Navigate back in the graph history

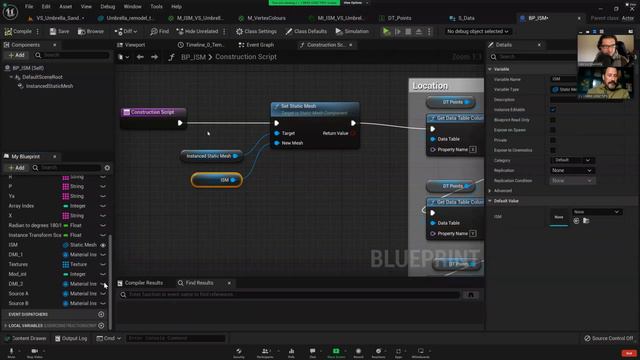point(140,57)
